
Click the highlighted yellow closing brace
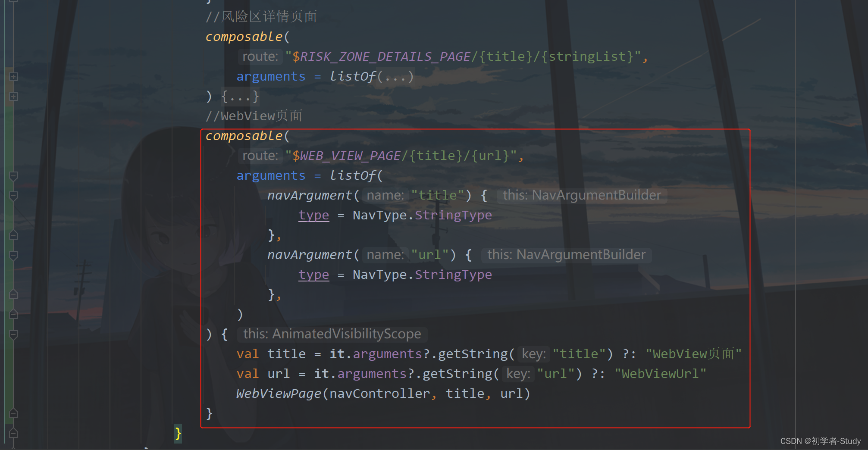click(178, 433)
